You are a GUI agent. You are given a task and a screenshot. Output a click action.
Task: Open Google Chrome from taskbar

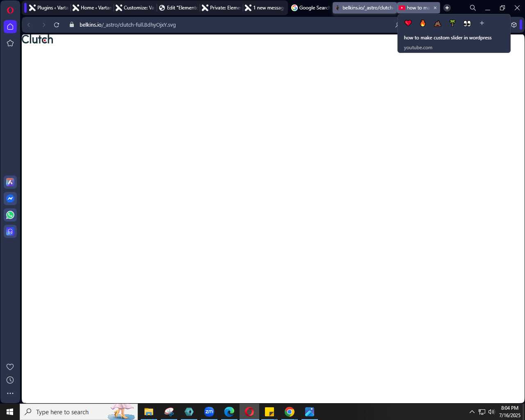click(x=290, y=412)
